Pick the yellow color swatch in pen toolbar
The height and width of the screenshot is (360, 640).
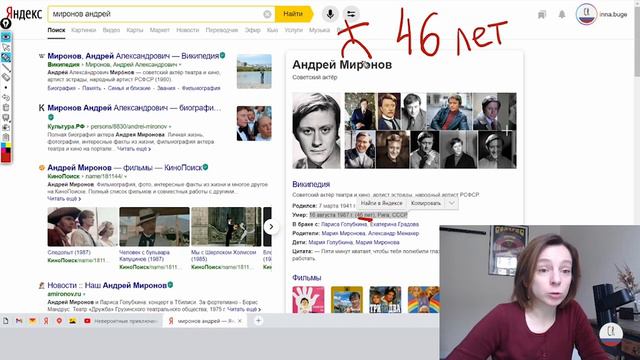click(8, 146)
